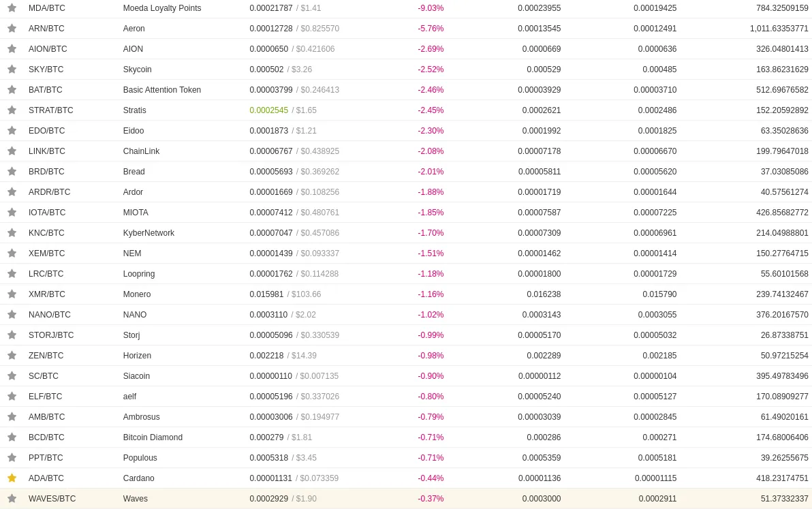Mark STORJ/BTC as favorite
Viewport: 812px width, 509px height.
point(12,335)
